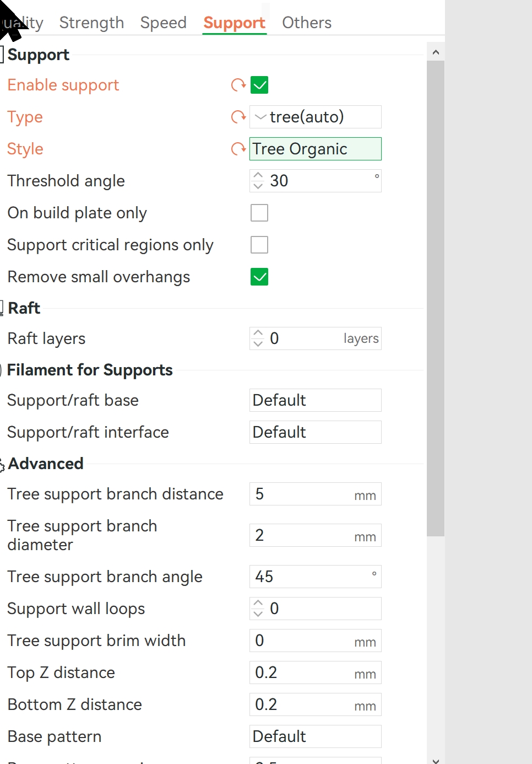The image size is (532, 764).
Task: Revert the Style setting using its reset icon
Action: (238, 149)
